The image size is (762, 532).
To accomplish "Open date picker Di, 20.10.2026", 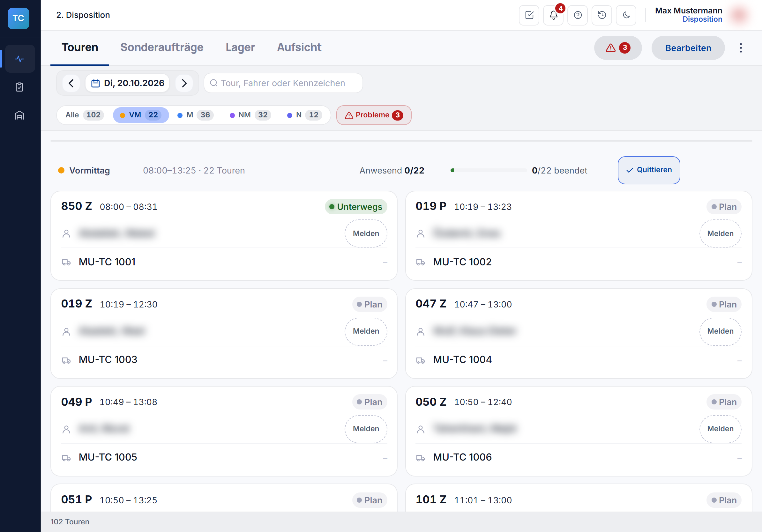I will (127, 83).
